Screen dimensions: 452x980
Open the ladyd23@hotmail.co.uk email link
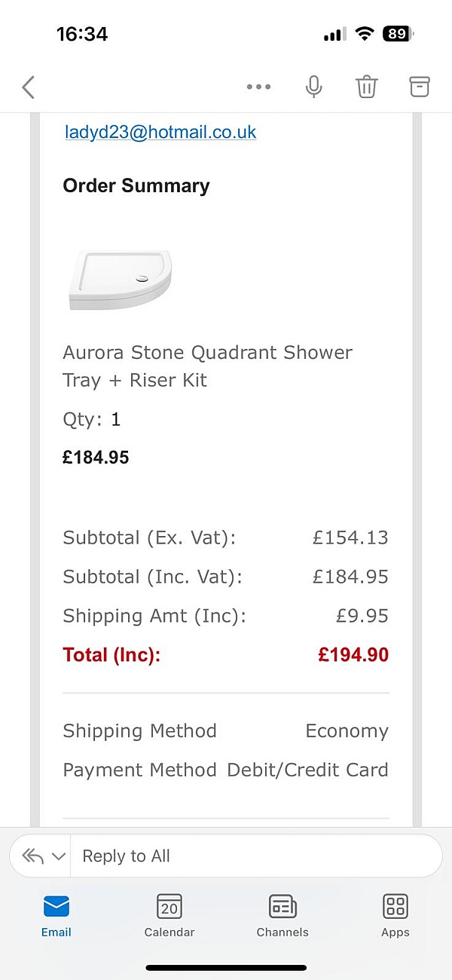(160, 132)
